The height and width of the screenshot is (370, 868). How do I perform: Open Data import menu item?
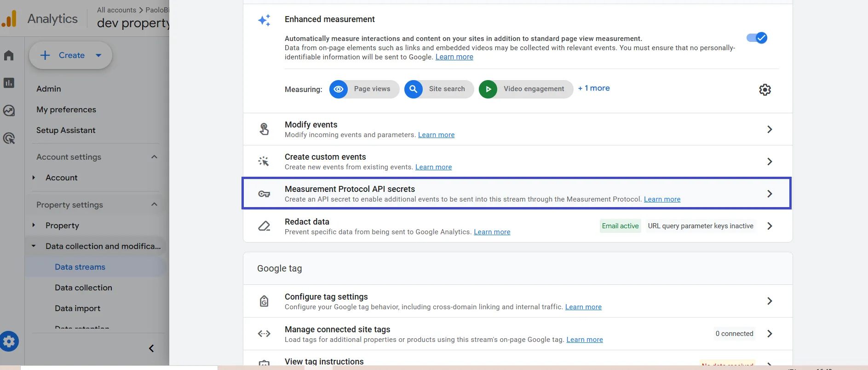coord(77,308)
